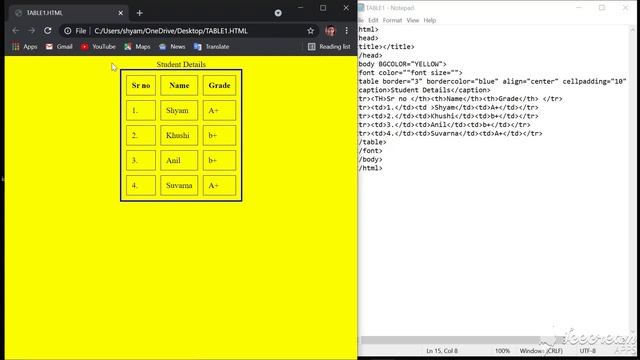This screenshot has width=640, height=360.
Task: Open Notepad File menu
Action: point(361,20)
